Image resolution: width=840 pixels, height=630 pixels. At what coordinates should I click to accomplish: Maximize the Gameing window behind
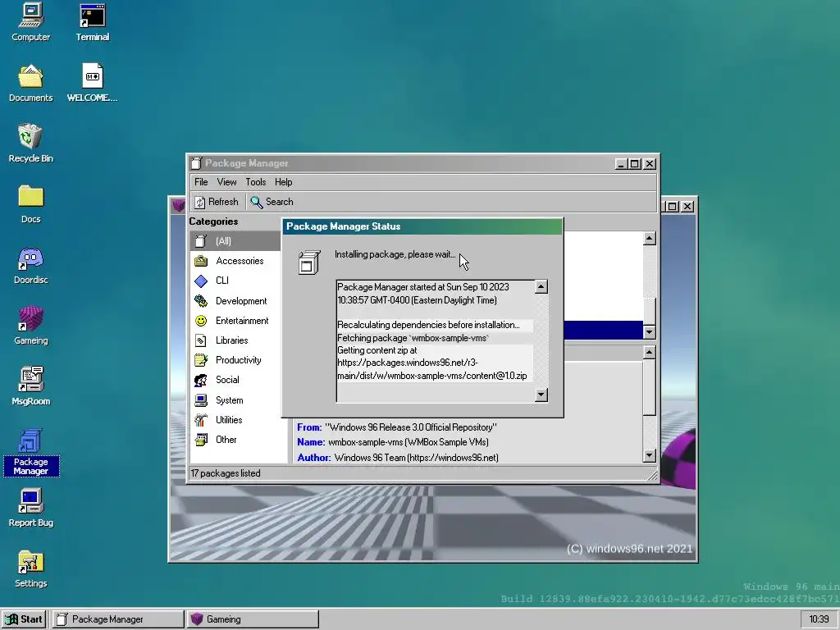click(673, 206)
